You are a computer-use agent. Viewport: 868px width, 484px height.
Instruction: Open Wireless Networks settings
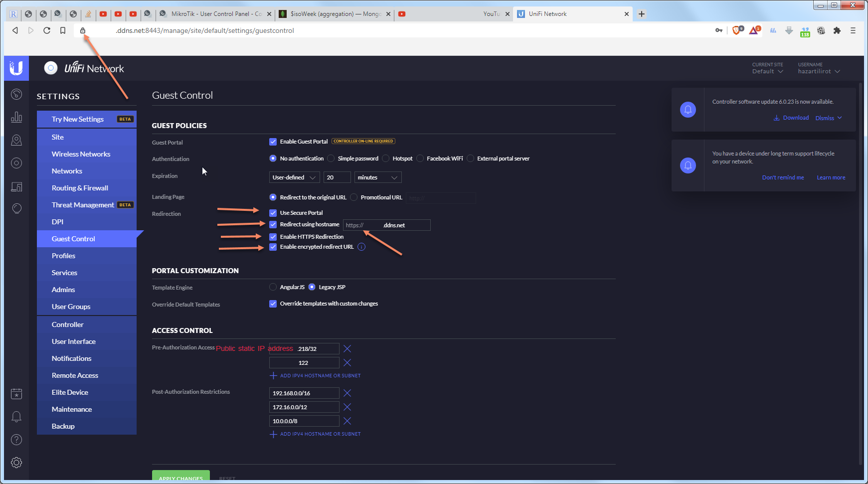tap(87, 154)
